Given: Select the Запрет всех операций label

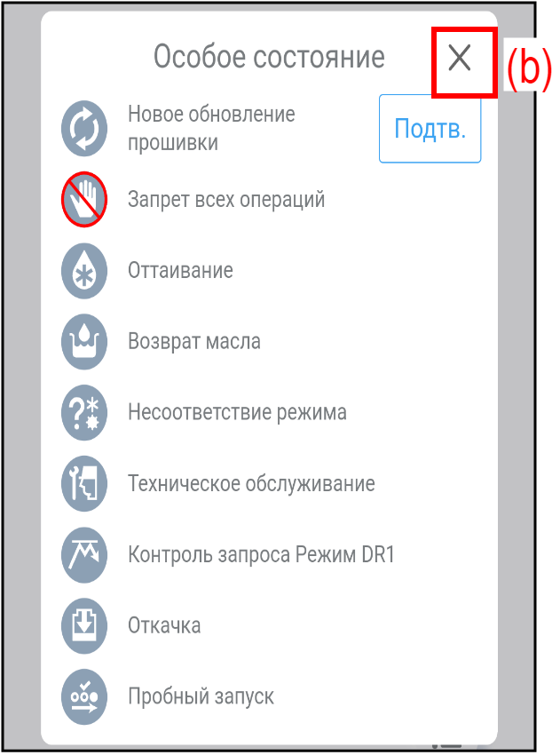Looking at the screenshot, I should coord(226,199).
